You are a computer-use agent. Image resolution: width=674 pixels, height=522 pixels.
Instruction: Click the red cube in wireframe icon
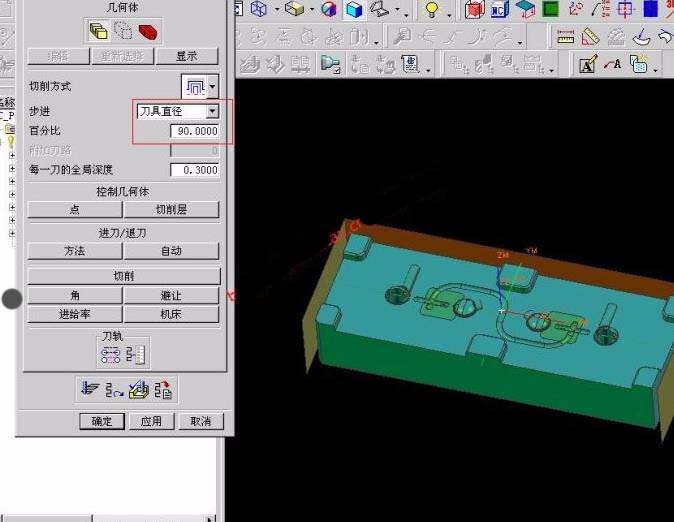pyautogui.click(x=475, y=9)
